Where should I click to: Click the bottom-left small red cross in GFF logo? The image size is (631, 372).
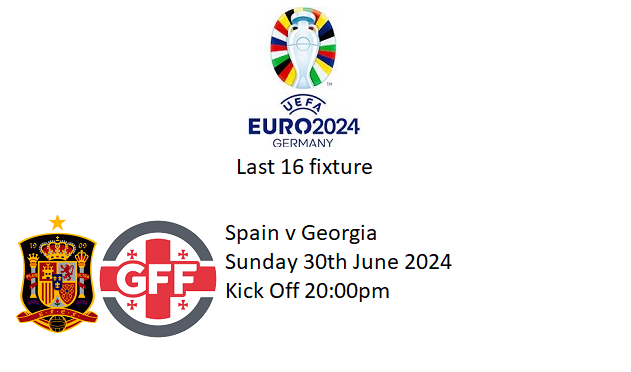pos(132,305)
